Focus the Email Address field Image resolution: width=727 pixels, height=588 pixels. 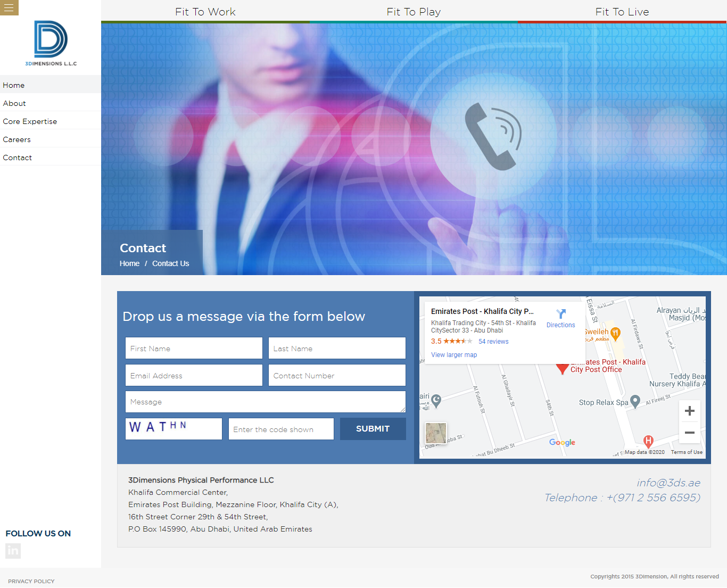(194, 375)
